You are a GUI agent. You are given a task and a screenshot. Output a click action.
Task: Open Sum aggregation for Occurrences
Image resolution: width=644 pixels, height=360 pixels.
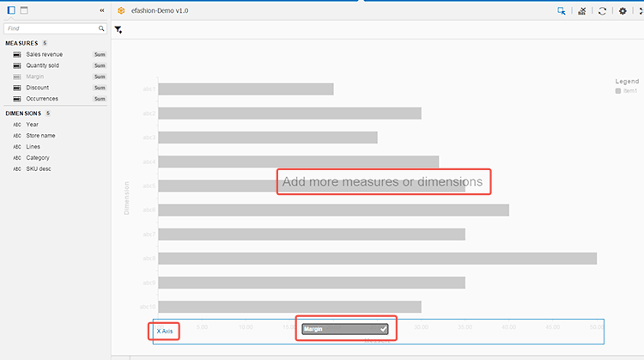point(100,99)
